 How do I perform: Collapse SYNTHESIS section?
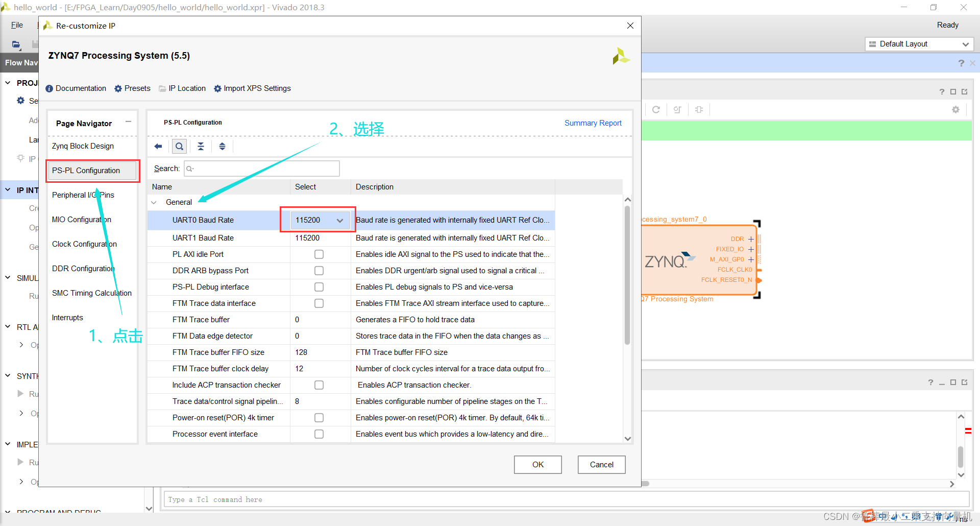pos(8,376)
